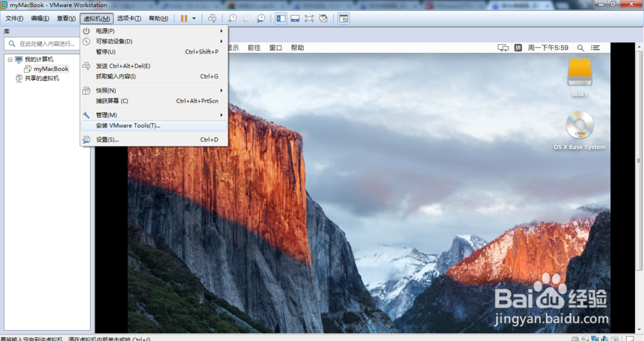Screen dimensions: 644x341
Task: Open the 编辑(E) menu
Action: [x=40, y=19]
